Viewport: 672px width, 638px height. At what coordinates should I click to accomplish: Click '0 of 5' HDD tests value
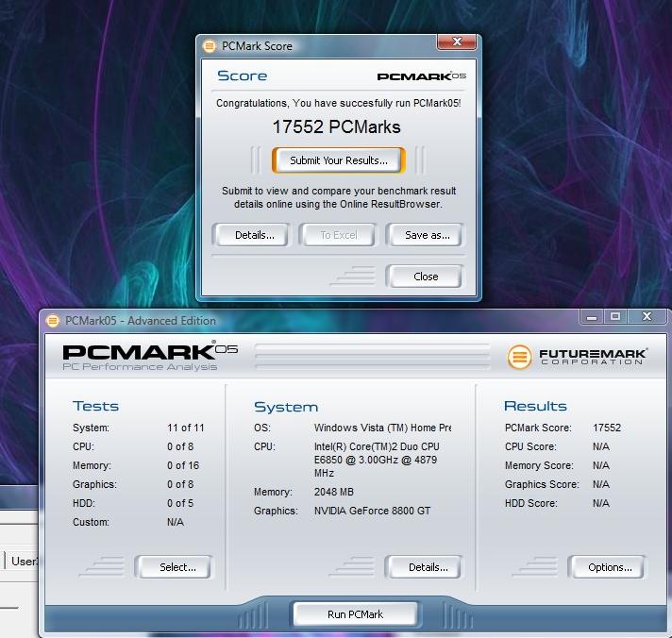[180, 503]
